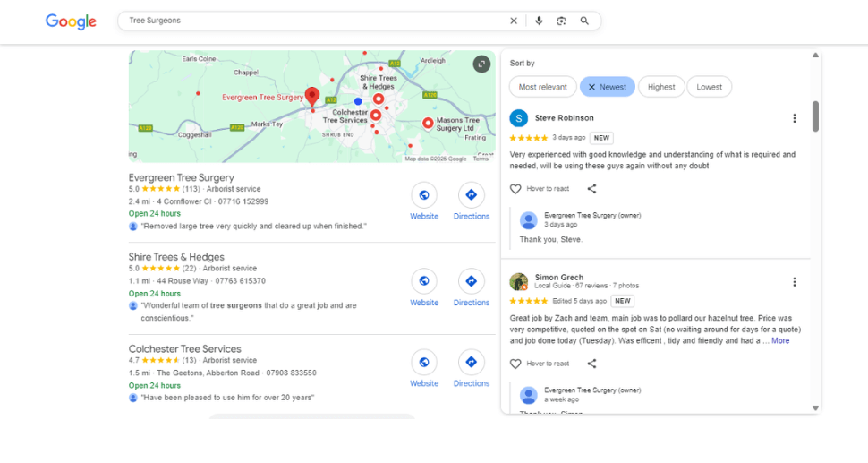The width and height of the screenshot is (868, 463).
Task: Click the Simon Grech reviewer name
Action: coord(559,278)
